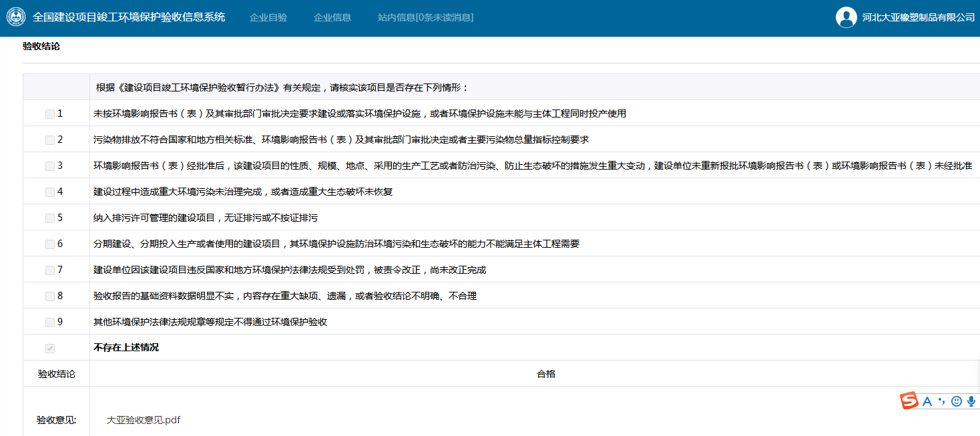Screen dimensions: 980x436
Task: Open the 企业自验 menu
Action: [x=268, y=17]
